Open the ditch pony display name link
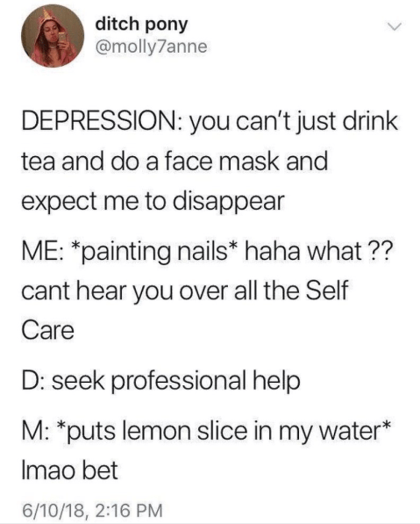The height and width of the screenshot is (524, 420). click(141, 25)
